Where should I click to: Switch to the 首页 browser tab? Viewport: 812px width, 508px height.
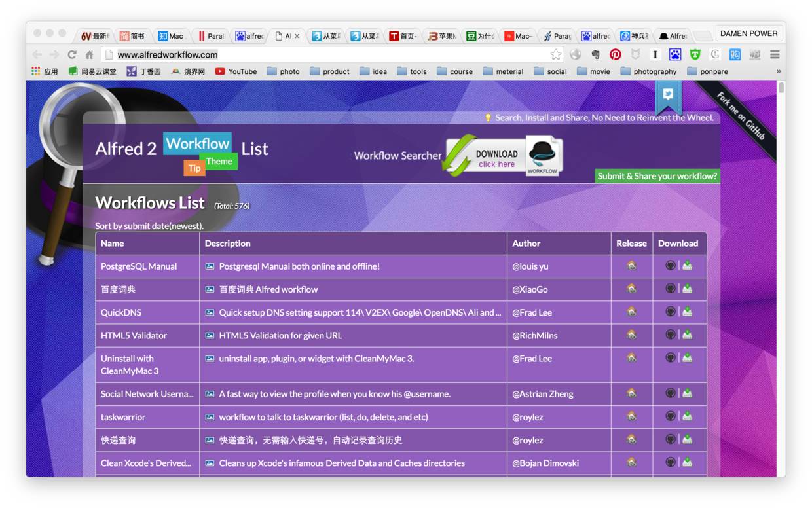[x=403, y=36]
